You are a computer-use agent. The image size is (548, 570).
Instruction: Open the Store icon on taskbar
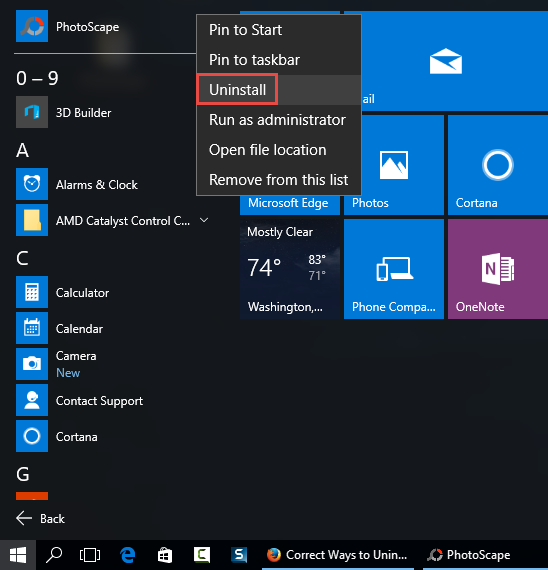coord(165,555)
